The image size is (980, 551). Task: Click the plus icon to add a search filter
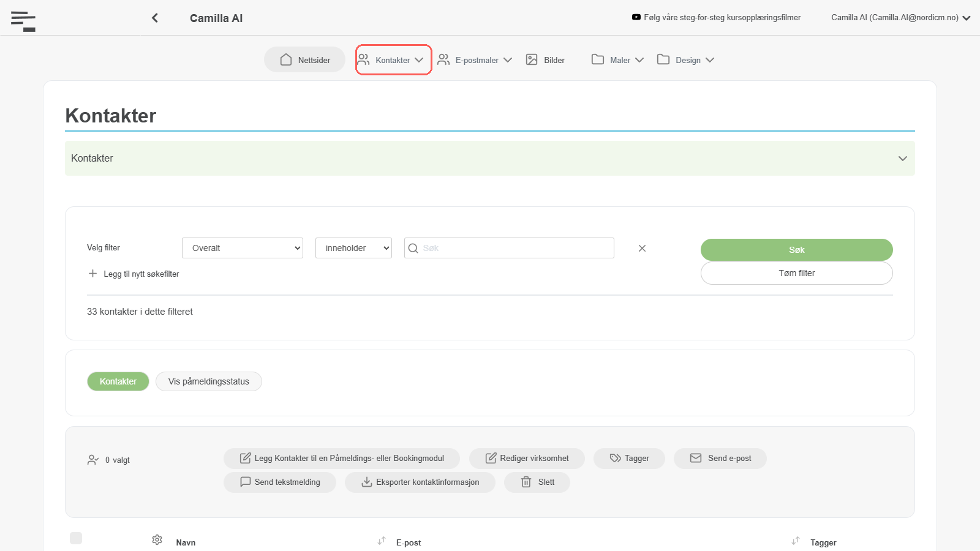pos(92,274)
